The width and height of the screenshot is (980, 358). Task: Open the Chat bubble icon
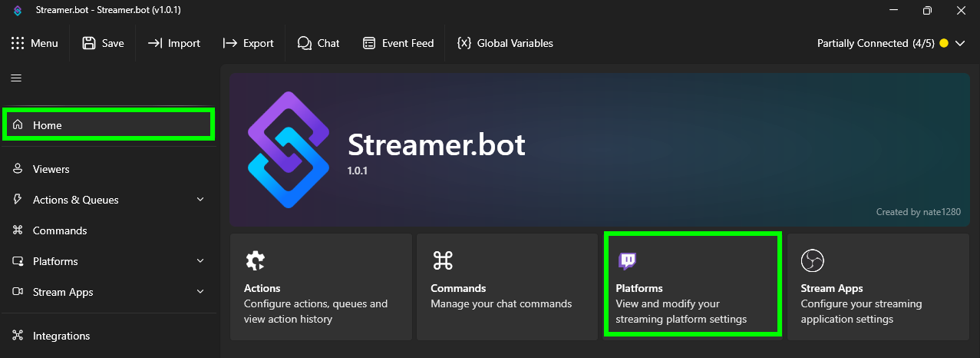point(305,44)
